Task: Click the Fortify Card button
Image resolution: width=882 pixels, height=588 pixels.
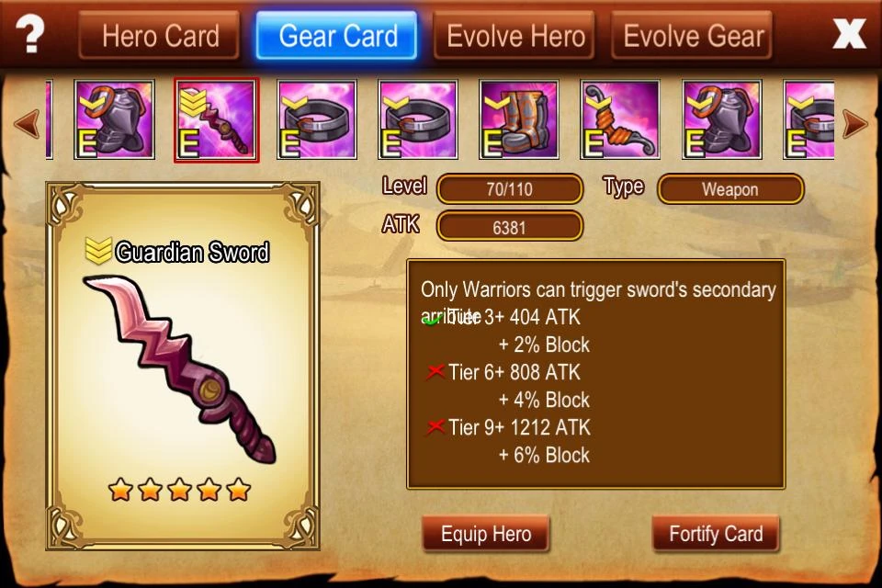Action: 716,533
